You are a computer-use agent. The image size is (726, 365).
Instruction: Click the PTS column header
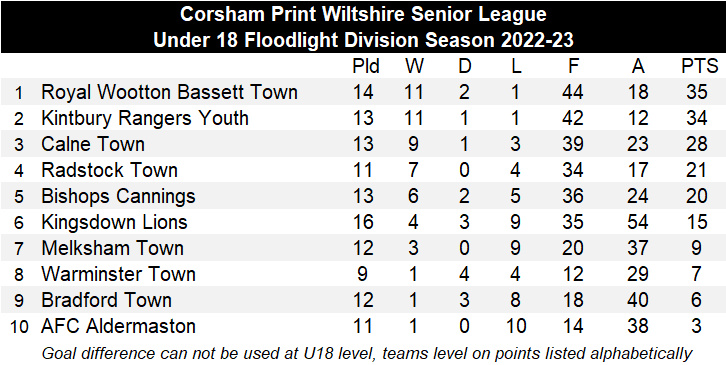pos(700,66)
